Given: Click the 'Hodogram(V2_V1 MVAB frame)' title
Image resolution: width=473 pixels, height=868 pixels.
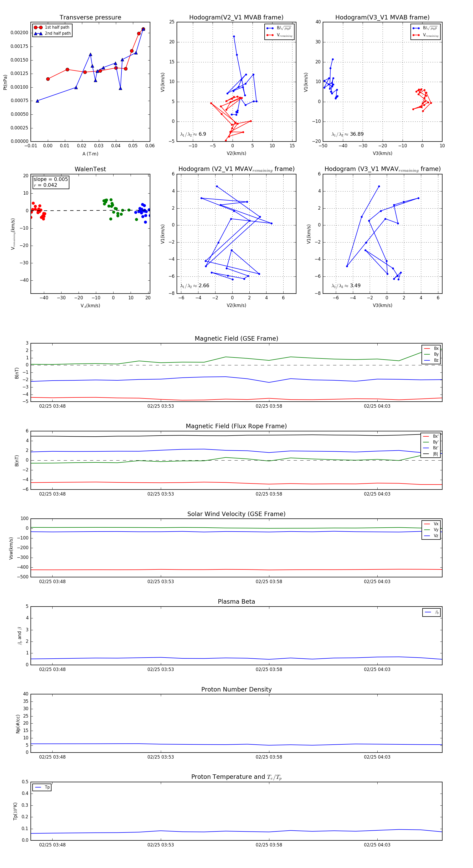Looking at the screenshot, I should pos(236,18).
